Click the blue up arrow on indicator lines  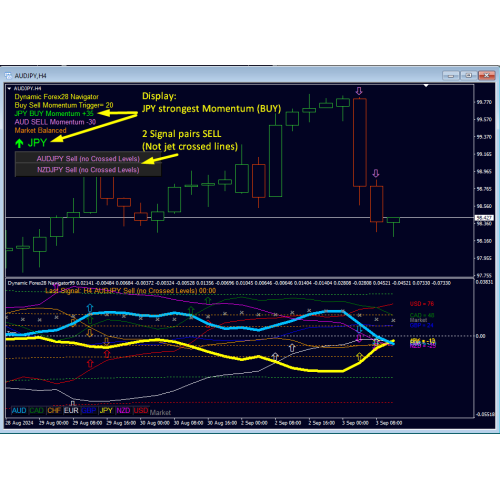[x=90, y=308]
